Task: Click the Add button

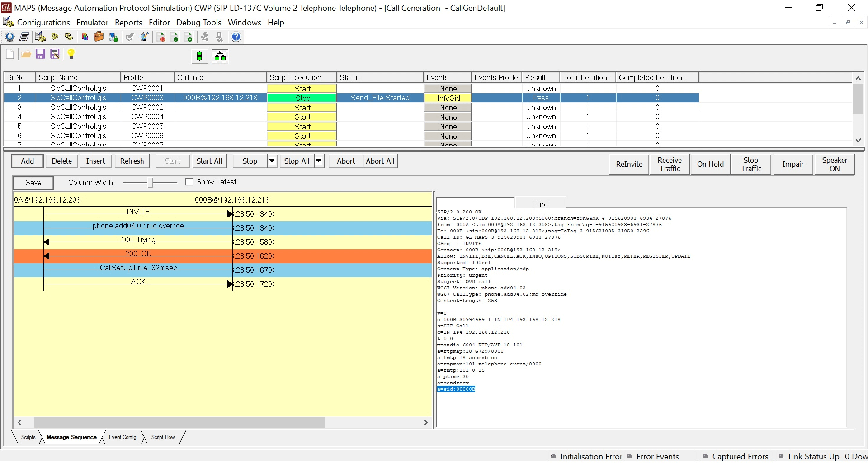Action: click(x=28, y=161)
